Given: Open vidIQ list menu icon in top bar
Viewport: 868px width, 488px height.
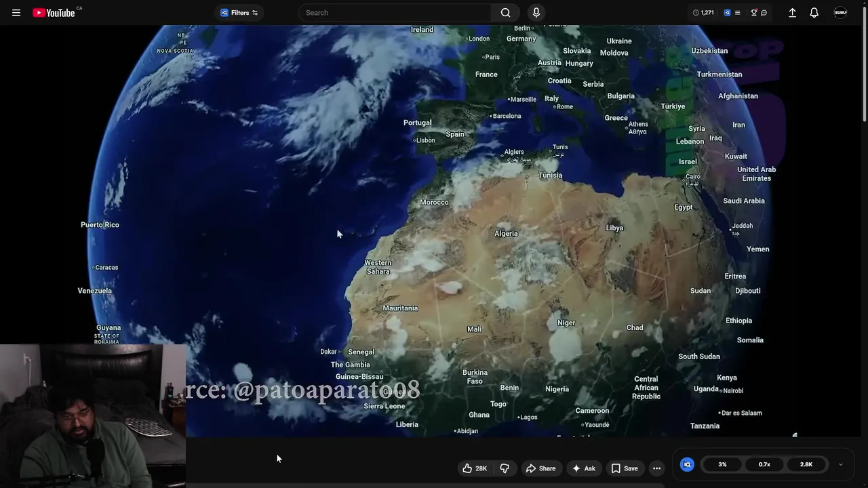Looking at the screenshot, I should tap(737, 13).
